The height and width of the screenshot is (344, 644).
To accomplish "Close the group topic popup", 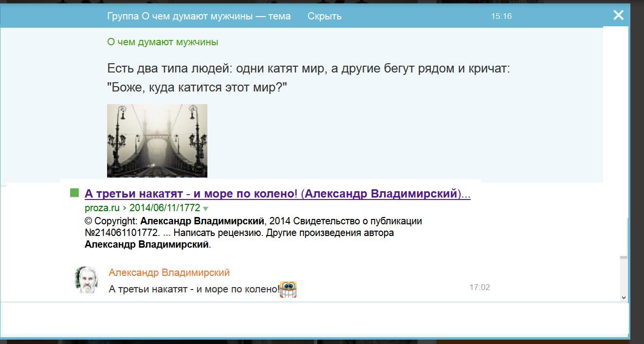I will (618, 16).
